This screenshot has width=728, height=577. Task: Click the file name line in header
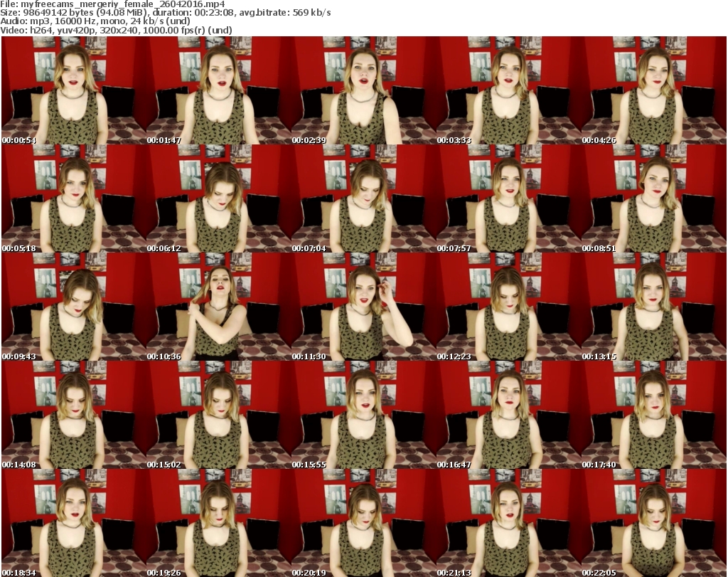point(112,4)
